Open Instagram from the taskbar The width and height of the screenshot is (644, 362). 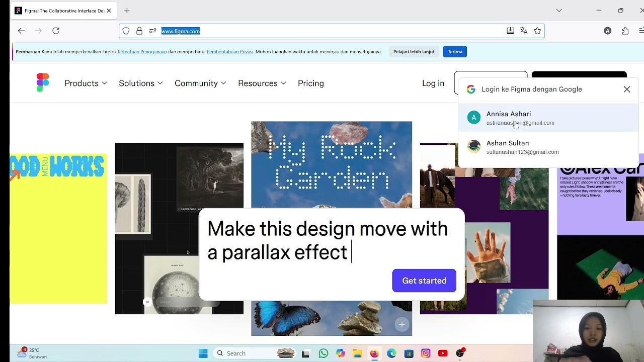click(426, 353)
